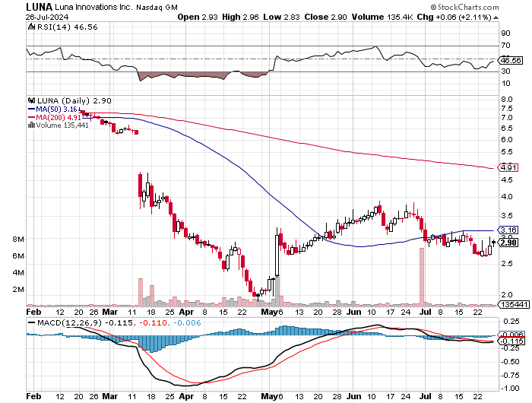Click the -0.50 label on the MACD axis
The image size is (532, 403).
pos(510,362)
